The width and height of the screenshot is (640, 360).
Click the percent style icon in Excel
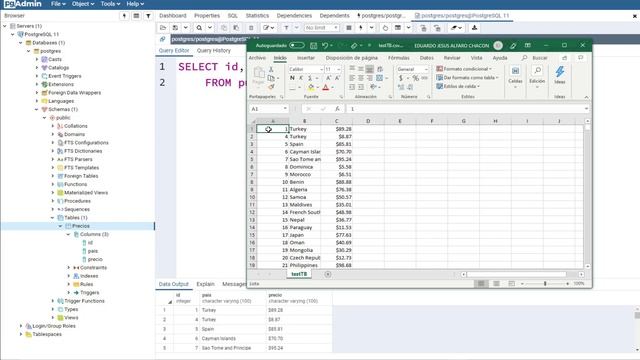click(x=416, y=78)
